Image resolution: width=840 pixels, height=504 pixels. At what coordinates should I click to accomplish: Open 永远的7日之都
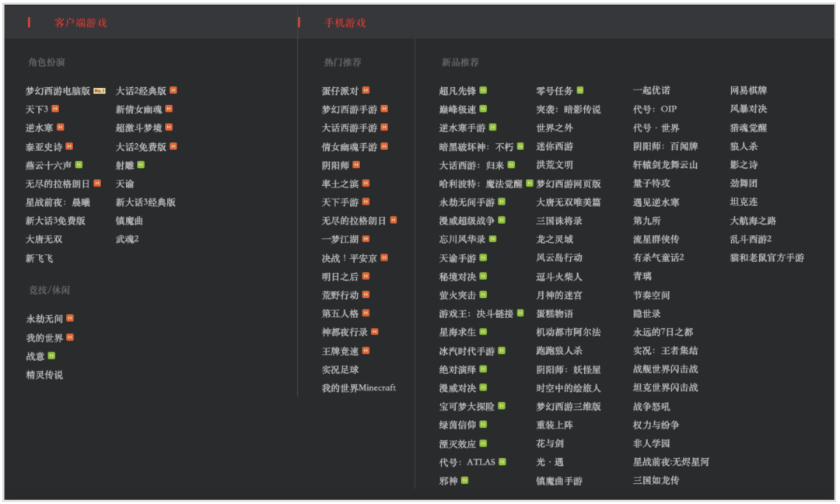[x=663, y=332]
